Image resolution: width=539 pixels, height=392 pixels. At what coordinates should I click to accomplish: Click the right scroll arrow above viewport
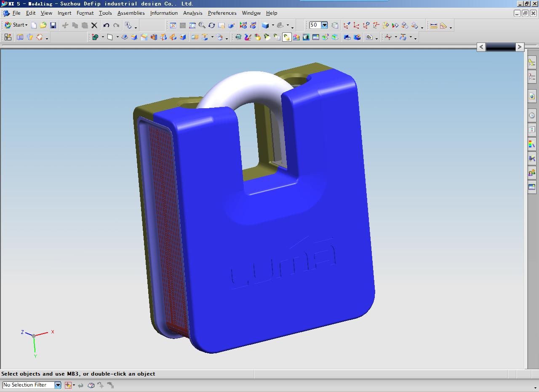coord(520,47)
